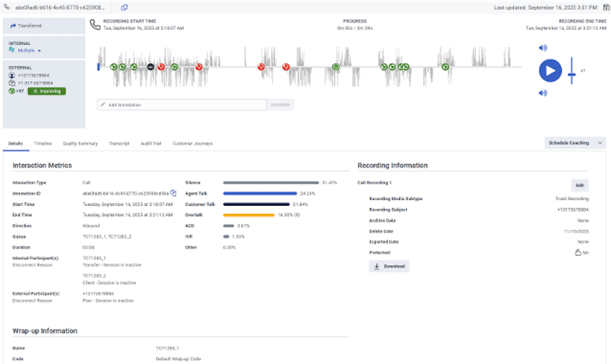Click the green Improving sentiment badge
611x364 pixels.
pyautogui.click(x=46, y=91)
